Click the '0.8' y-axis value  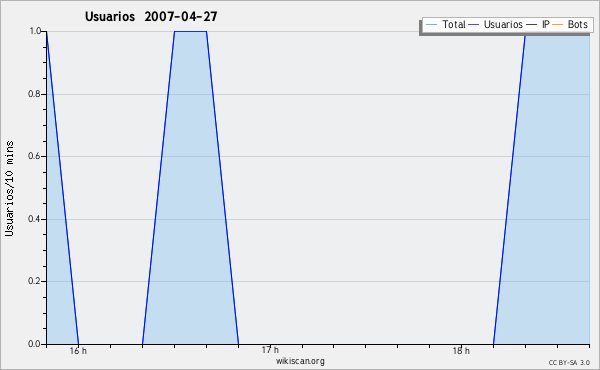click(x=34, y=94)
